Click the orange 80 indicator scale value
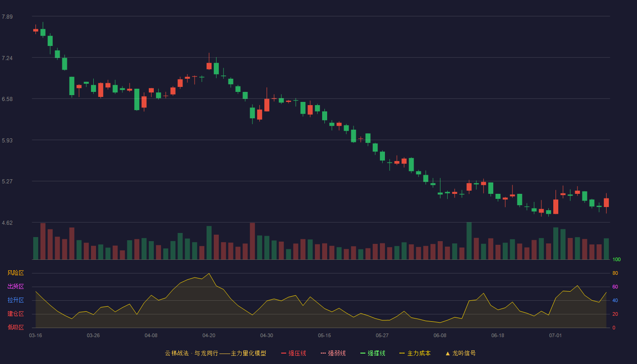 coord(615,273)
